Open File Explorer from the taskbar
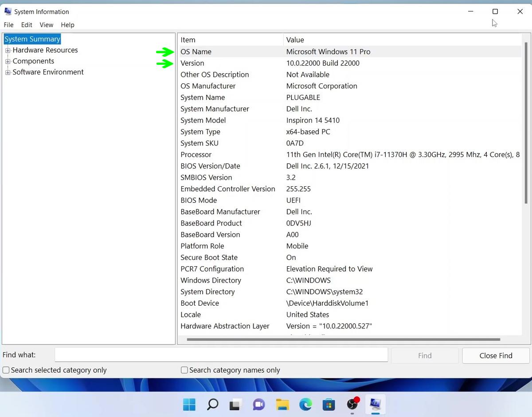The width and height of the screenshot is (532, 417). (x=282, y=404)
